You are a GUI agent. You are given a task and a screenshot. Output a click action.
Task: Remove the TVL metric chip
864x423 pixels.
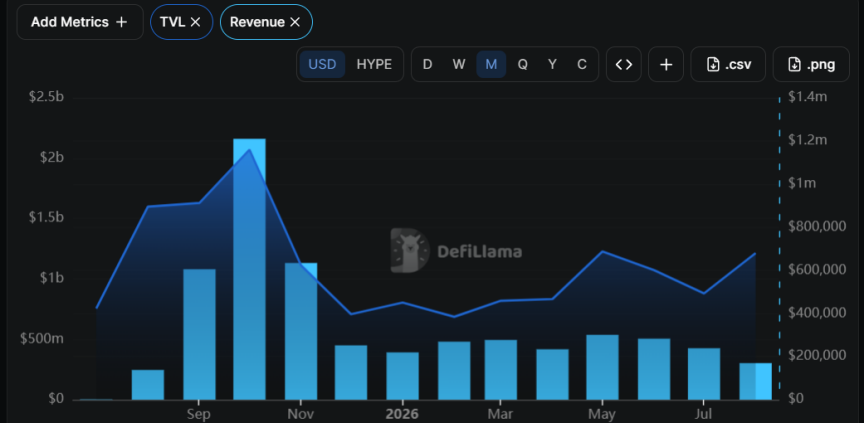195,22
